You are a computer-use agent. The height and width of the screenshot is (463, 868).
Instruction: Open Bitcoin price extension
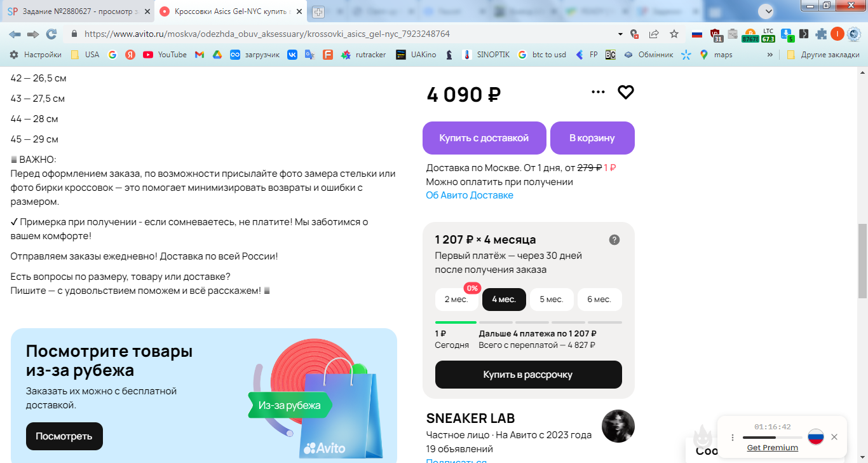(x=750, y=35)
